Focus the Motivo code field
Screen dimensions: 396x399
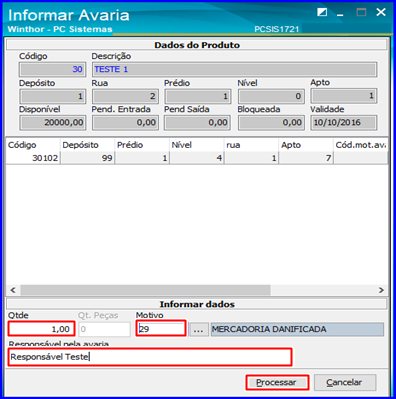click(x=161, y=329)
